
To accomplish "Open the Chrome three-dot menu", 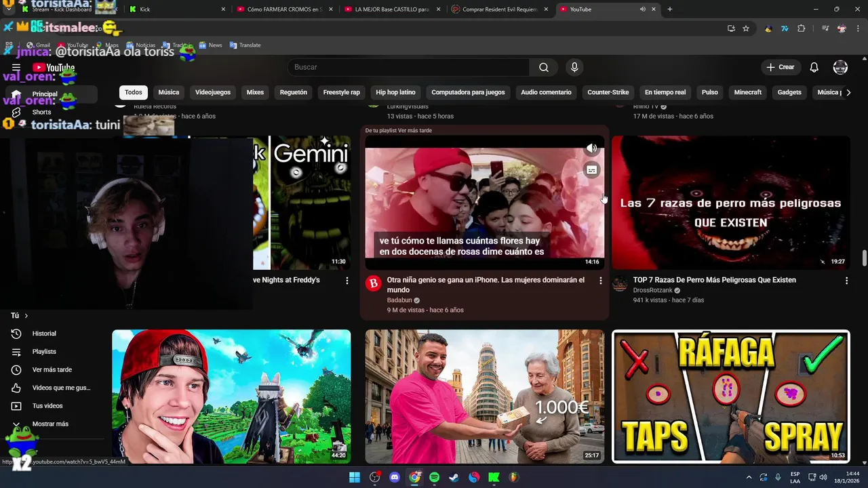I will [x=858, y=28].
